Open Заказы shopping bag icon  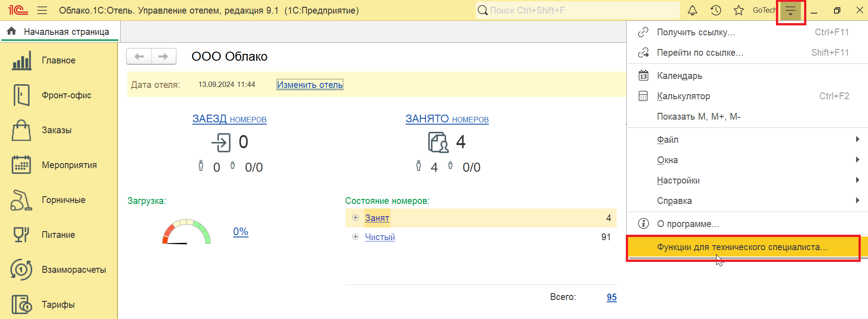click(21, 130)
